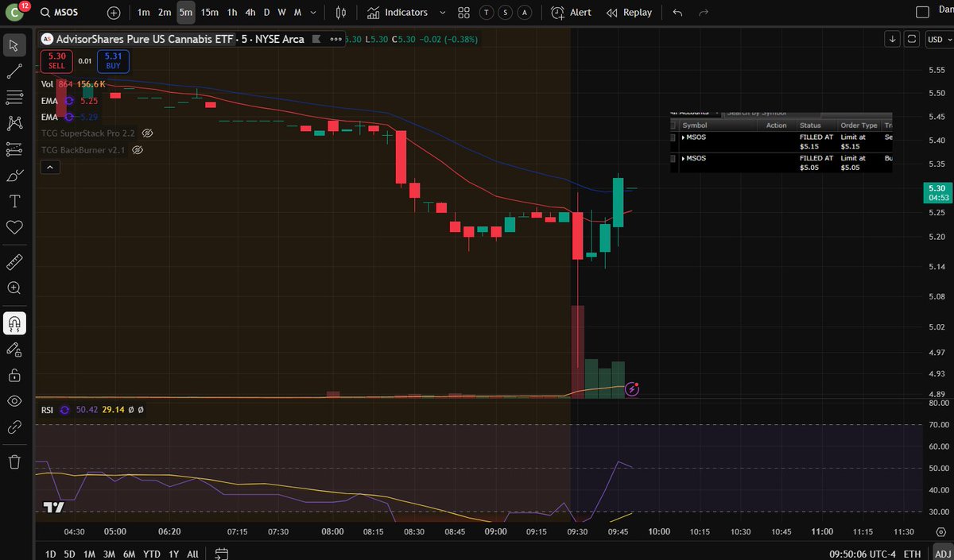The width and height of the screenshot is (954, 560).
Task: Switch to the 4h timeframe
Action: coord(250,13)
